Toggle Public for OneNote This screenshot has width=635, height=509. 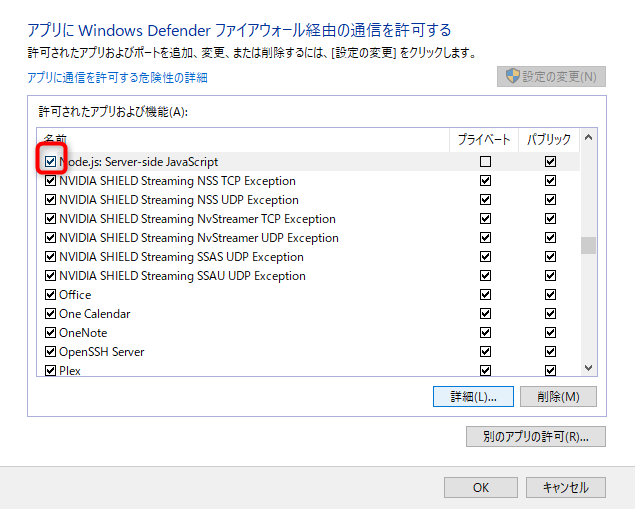tap(550, 333)
